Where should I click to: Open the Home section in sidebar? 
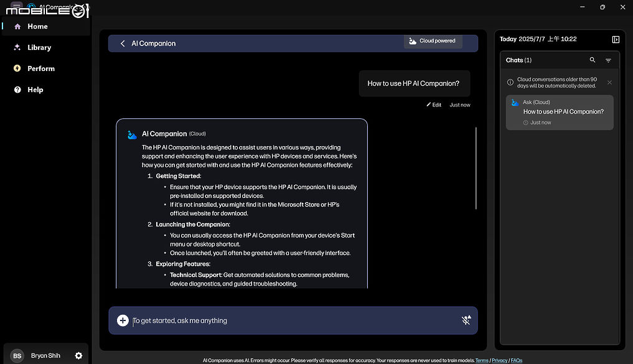[x=46, y=26]
